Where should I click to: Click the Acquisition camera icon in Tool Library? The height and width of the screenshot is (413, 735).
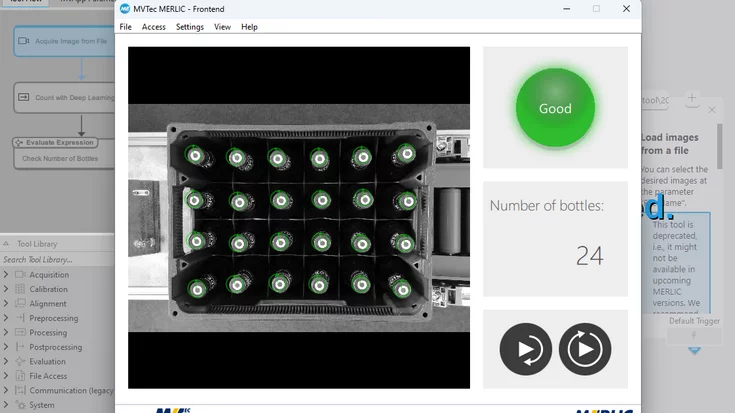[x=20, y=275]
